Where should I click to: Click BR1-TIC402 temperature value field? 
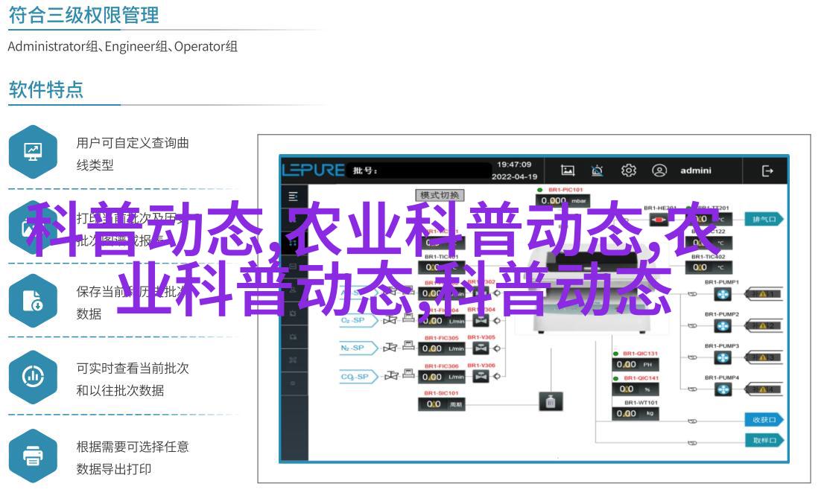(709, 267)
